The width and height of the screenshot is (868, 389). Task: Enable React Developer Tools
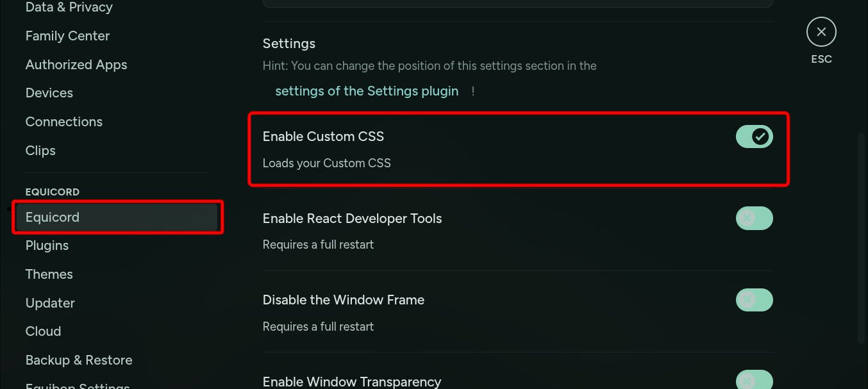[754, 218]
